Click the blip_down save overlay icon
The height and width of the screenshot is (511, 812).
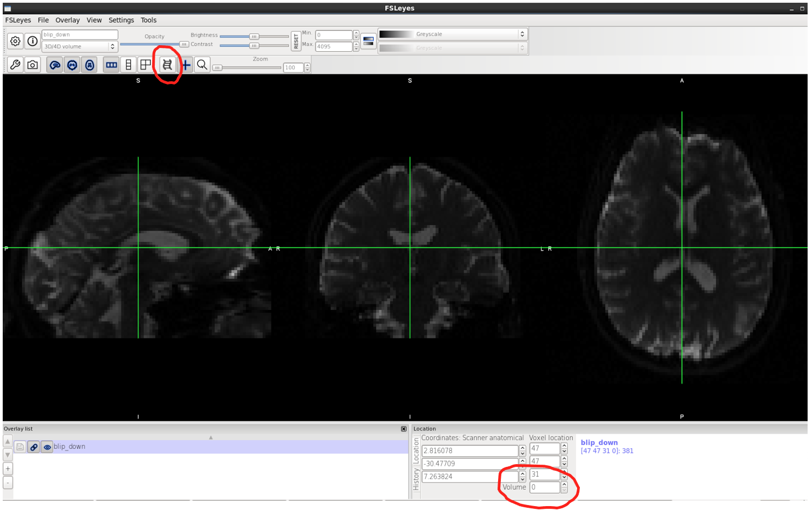20,447
